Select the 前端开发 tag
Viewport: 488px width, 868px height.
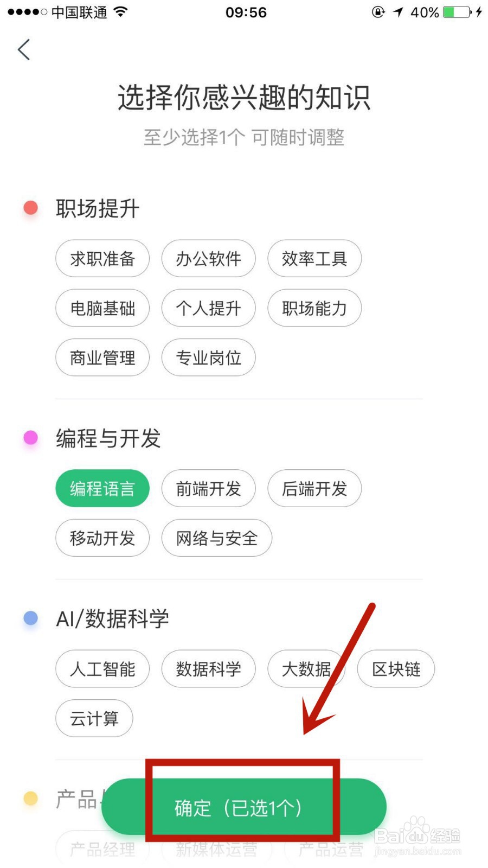pyautogui.click(x=208, y=488)
